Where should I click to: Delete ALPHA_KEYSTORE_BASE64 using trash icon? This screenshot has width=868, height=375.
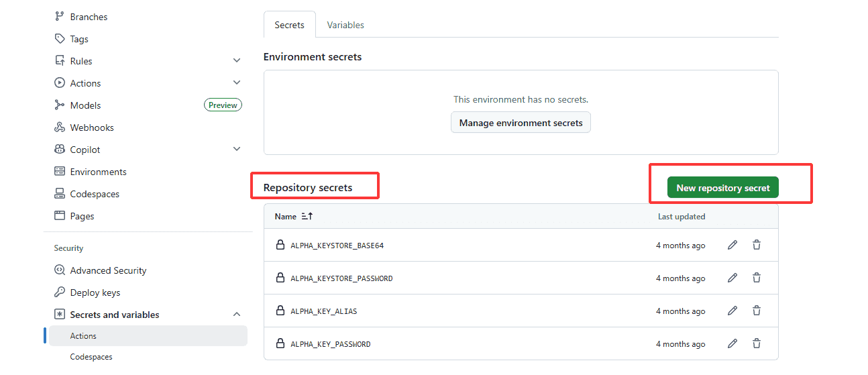757,246
